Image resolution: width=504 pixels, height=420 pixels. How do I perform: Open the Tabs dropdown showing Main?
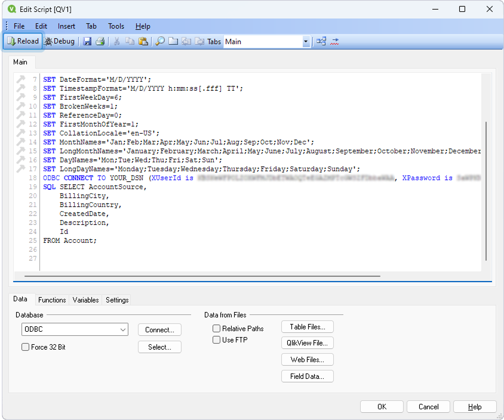pos(306,41)
